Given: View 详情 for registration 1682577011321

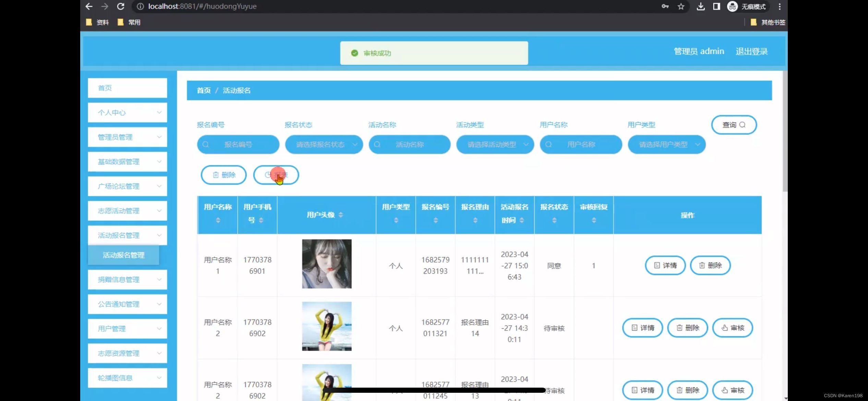Looking at the screenshot, I should pos(642,328).
